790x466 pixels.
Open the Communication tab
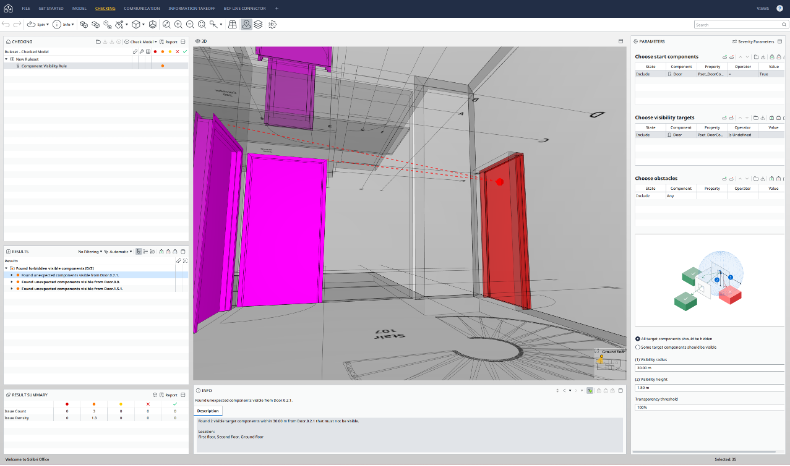142,8
